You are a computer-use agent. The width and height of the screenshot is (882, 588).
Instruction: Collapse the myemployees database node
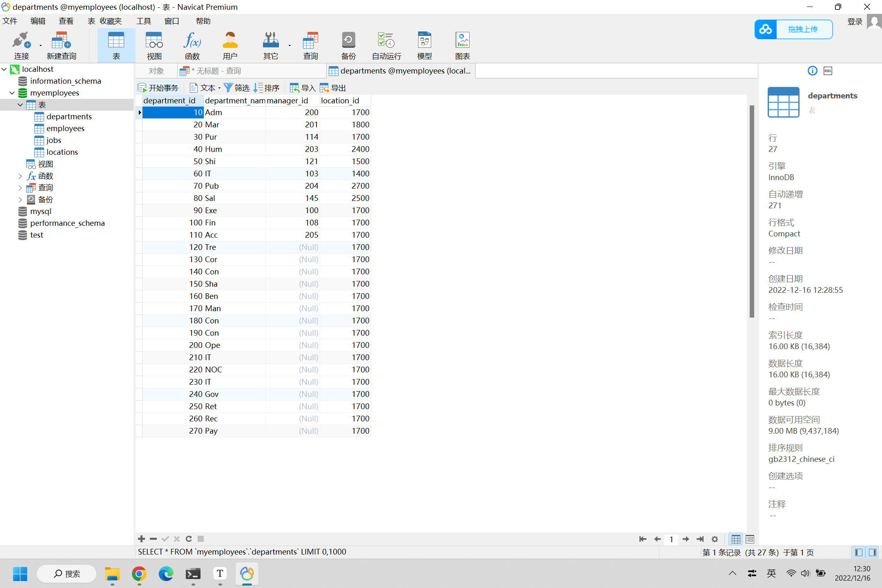click(12, 93)
